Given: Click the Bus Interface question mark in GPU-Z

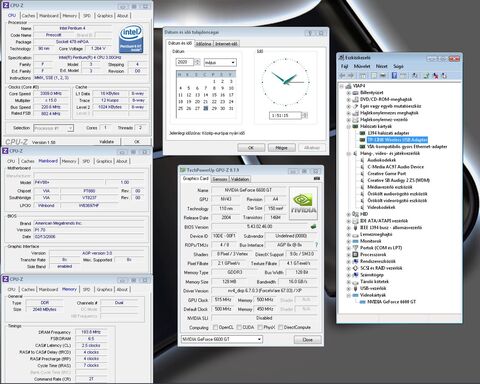Looking at the screenshot, I should (x=316, y=245).
